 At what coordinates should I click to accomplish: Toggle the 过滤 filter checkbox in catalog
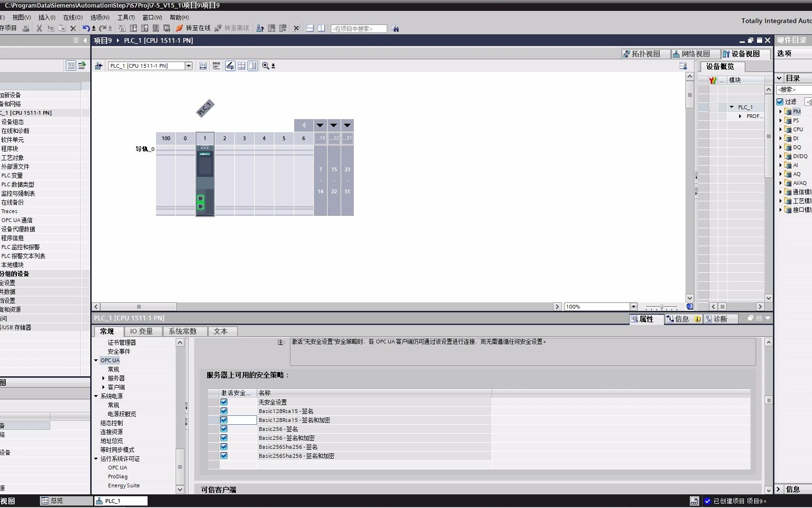pos(780,102)
